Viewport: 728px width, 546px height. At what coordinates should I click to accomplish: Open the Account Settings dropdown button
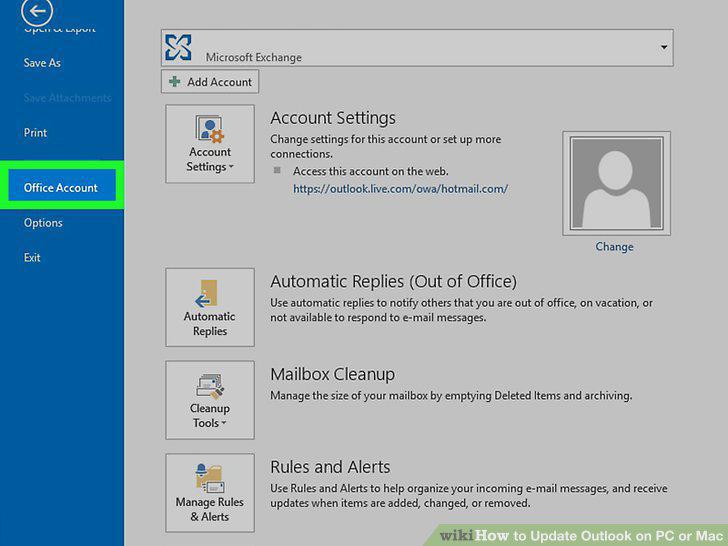click(210, 144)
